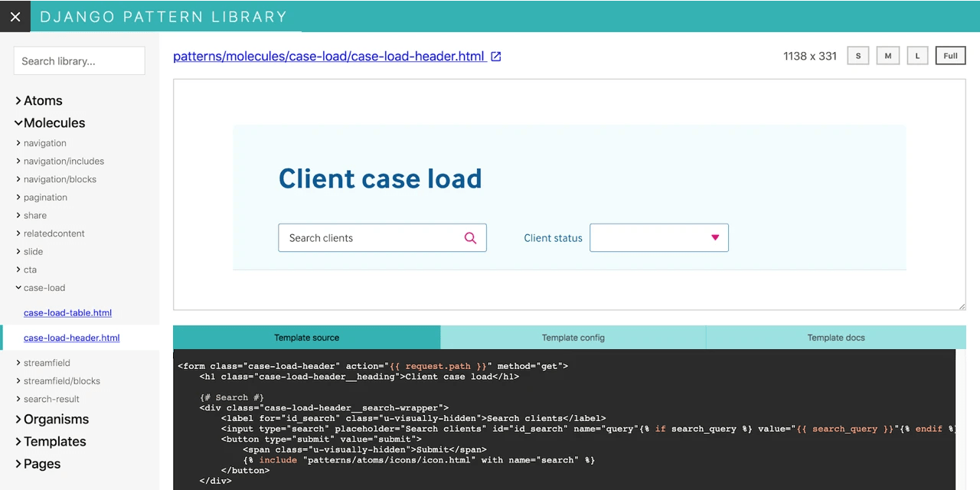The height and width of the screenshot is (490, 980).
Task: Expand the Pages section
Action: point(41,464)
